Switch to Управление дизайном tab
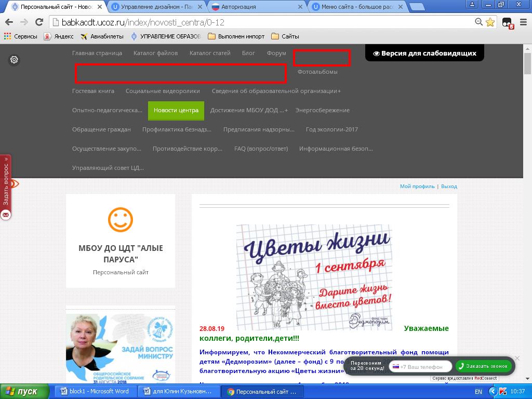Screen dimensions: 532x399 (156, 7)
